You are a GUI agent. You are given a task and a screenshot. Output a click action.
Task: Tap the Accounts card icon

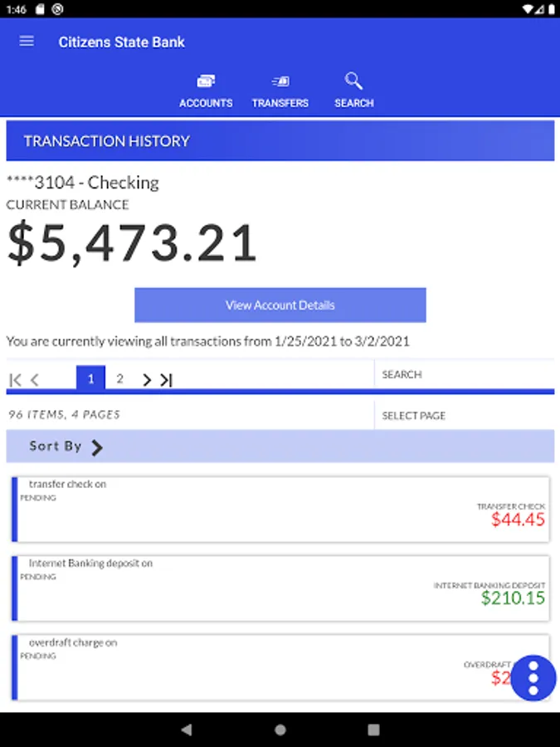click(x=206, y=81)
